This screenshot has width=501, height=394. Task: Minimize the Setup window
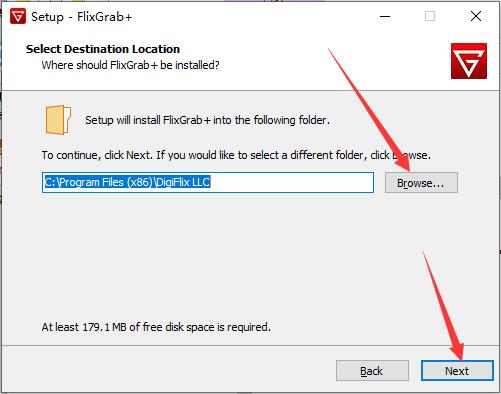pyautogui.click(x=385, y=16)
